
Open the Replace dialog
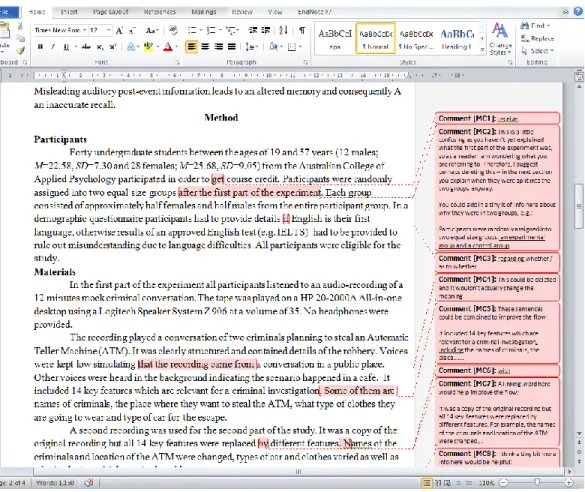tap(537, 38)
